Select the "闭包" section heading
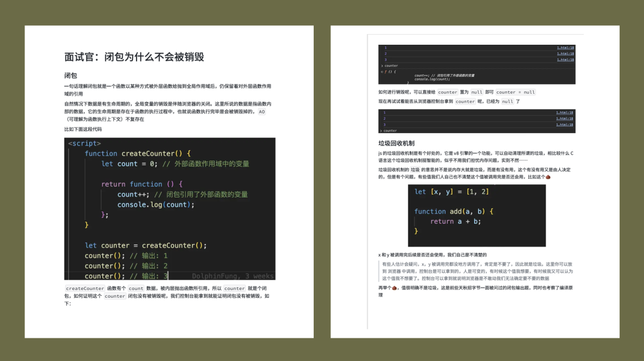 70,76
